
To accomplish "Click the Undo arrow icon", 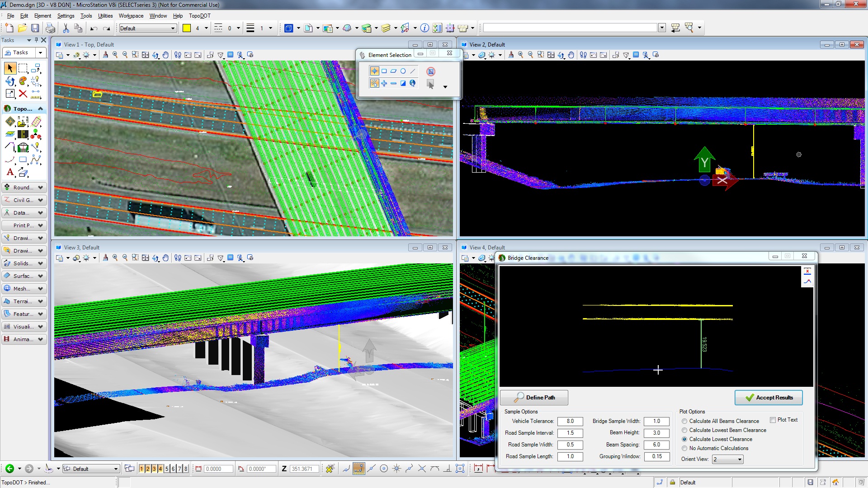I will pos(94,28).
